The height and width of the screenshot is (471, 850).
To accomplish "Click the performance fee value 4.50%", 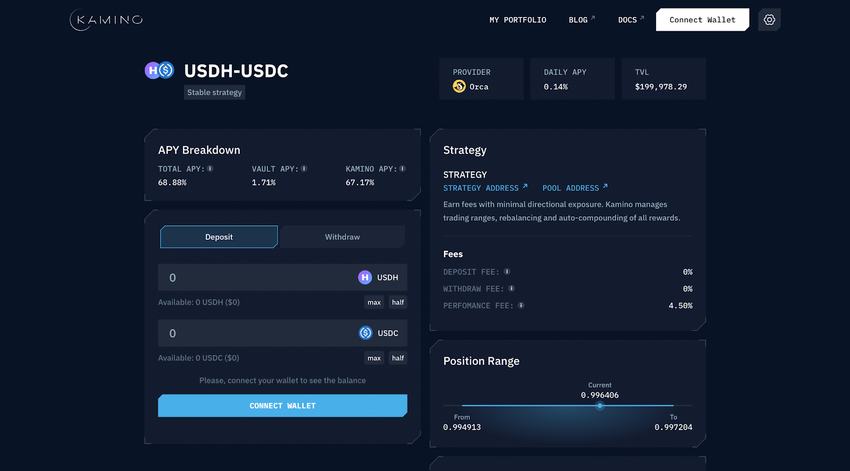I will 680,306.
